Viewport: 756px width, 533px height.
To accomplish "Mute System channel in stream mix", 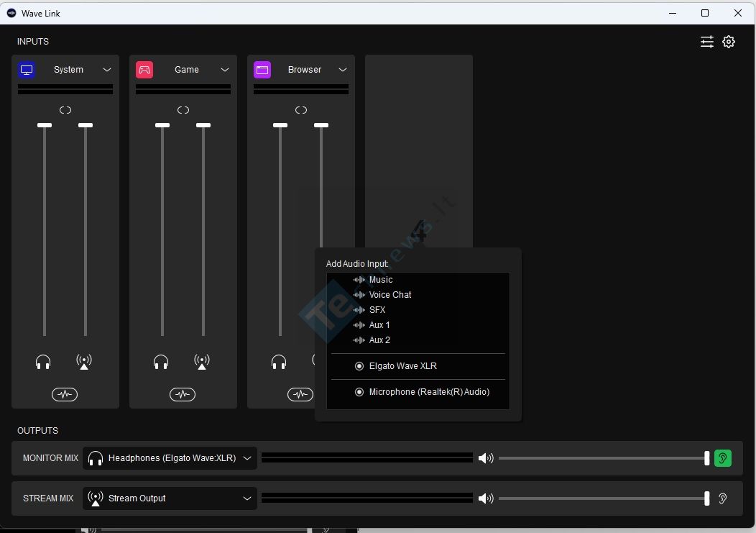I will (x=84, y=362).
